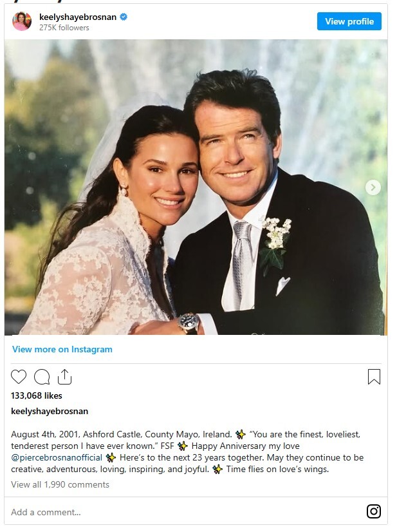Click the Add a comment field
The height and width of the screenshot is (532, 397).
[x=183, y=511]
